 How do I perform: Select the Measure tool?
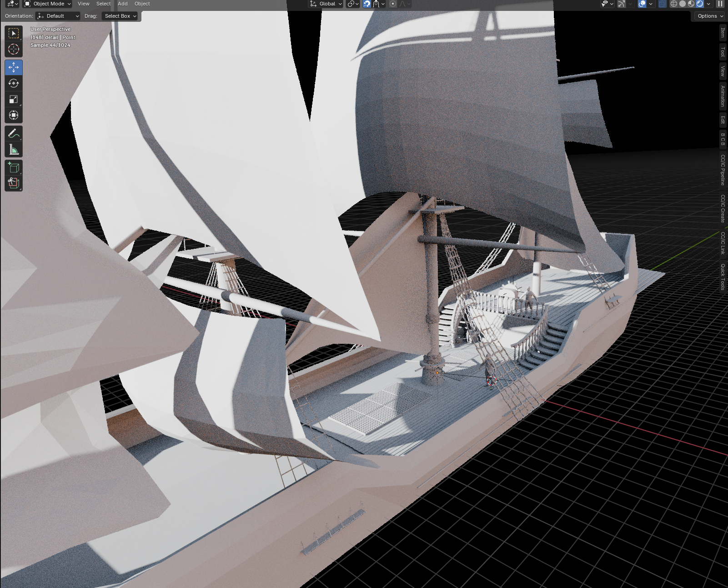(x=14, y=150)
